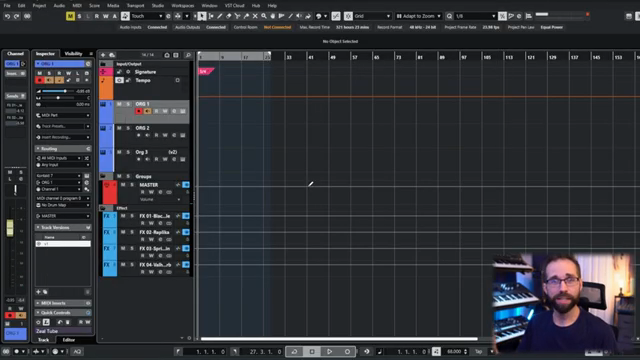Select the Glue tool
The width and height of the screenshot is (640, 360).
(x=246, y=16)
